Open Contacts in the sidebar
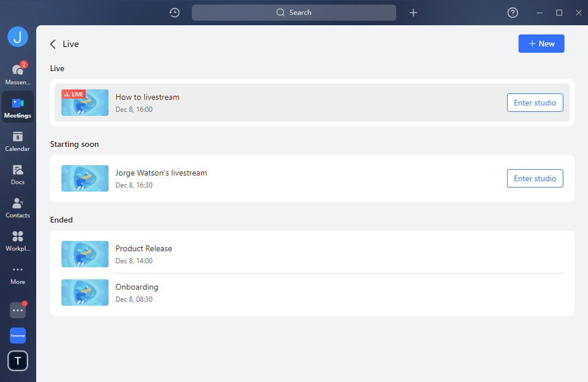Image resolution: width=588 pixels, height=382 pixels. 18,205
